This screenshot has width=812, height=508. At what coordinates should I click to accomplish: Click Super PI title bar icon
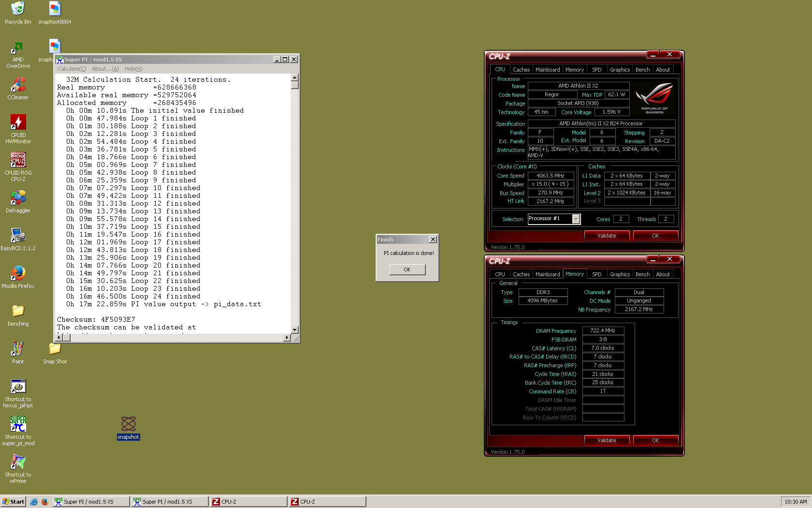click(59, 60)
